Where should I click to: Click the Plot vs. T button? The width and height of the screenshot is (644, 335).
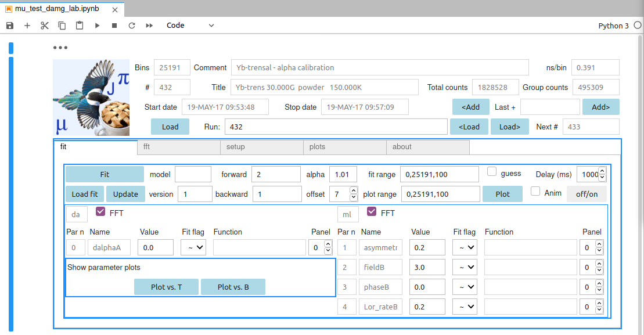coord(166,287)
